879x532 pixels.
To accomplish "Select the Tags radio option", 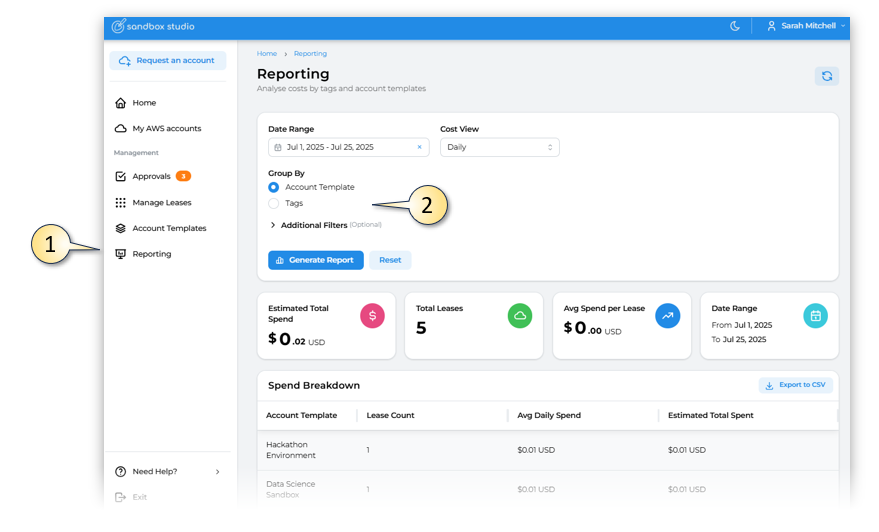I will tap(274, 203).
